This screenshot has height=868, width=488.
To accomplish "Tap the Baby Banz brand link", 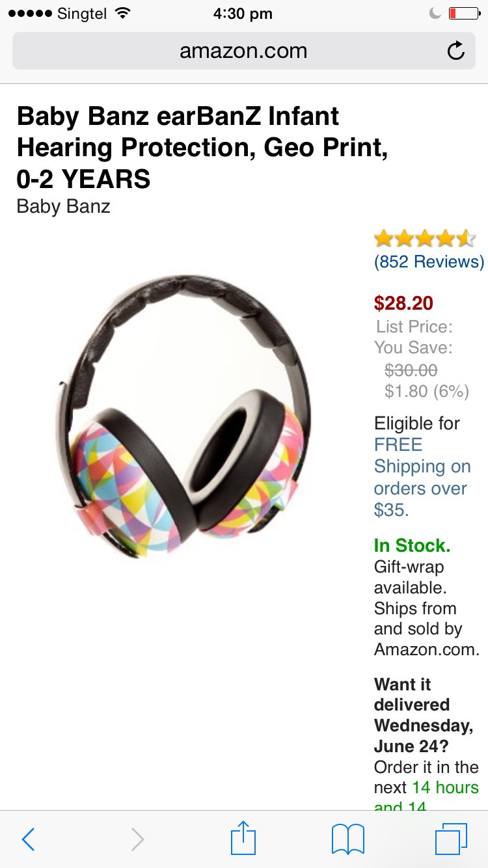I will pyautogui.click(x=63, y=207).
